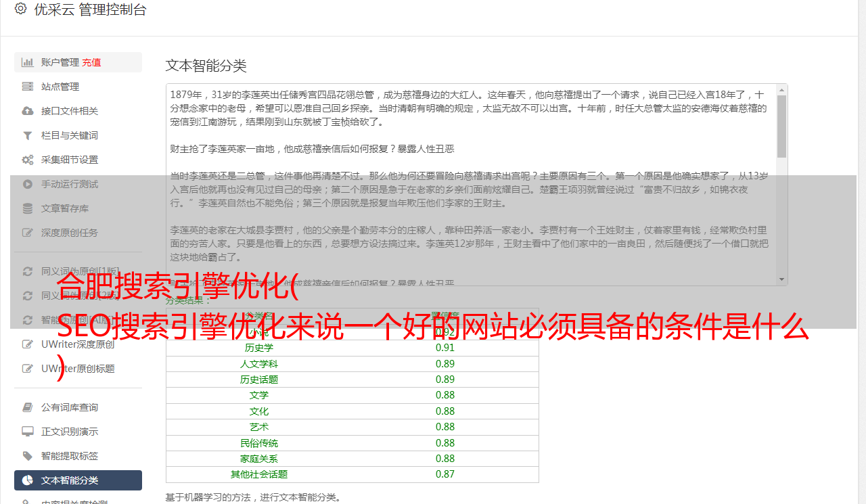Click the 文化 category cell
This screenshot has width=866, height=504.
point(259,411)
